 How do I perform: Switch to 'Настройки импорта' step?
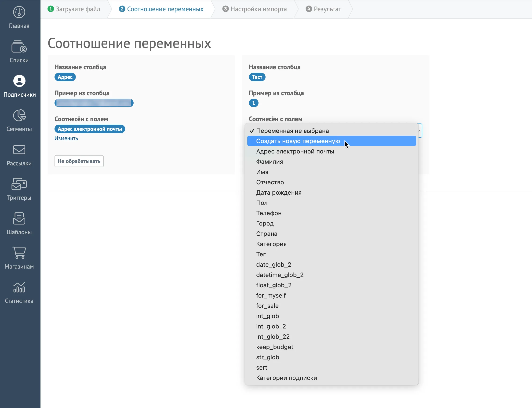pyautogui.click(x=255, y=9)
